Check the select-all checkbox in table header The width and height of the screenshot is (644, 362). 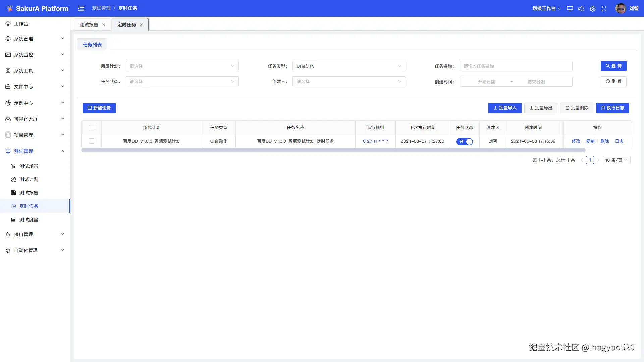coord(92,127)
